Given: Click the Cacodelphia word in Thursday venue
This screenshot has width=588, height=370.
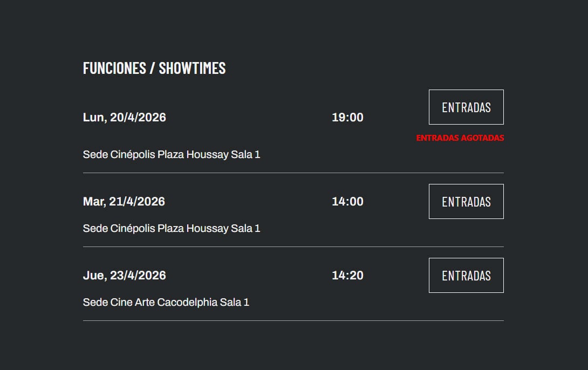Looking at the screenshot, I should [x=187, y=303].
